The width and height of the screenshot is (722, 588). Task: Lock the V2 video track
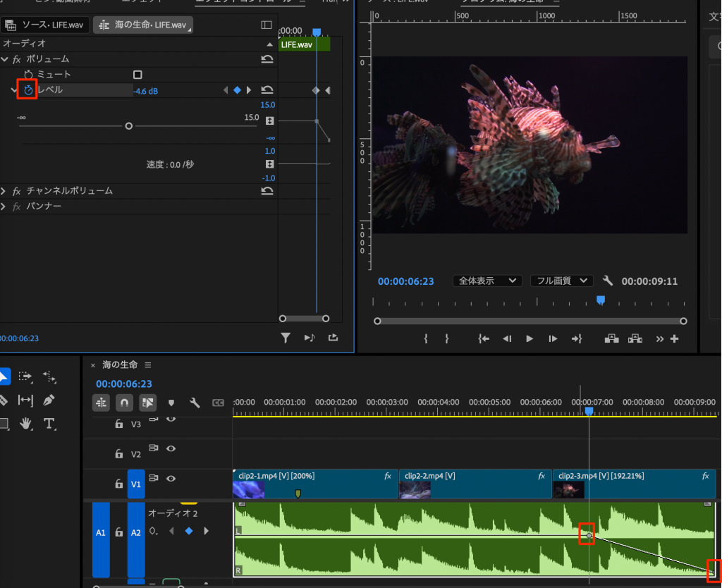(119, 454)
